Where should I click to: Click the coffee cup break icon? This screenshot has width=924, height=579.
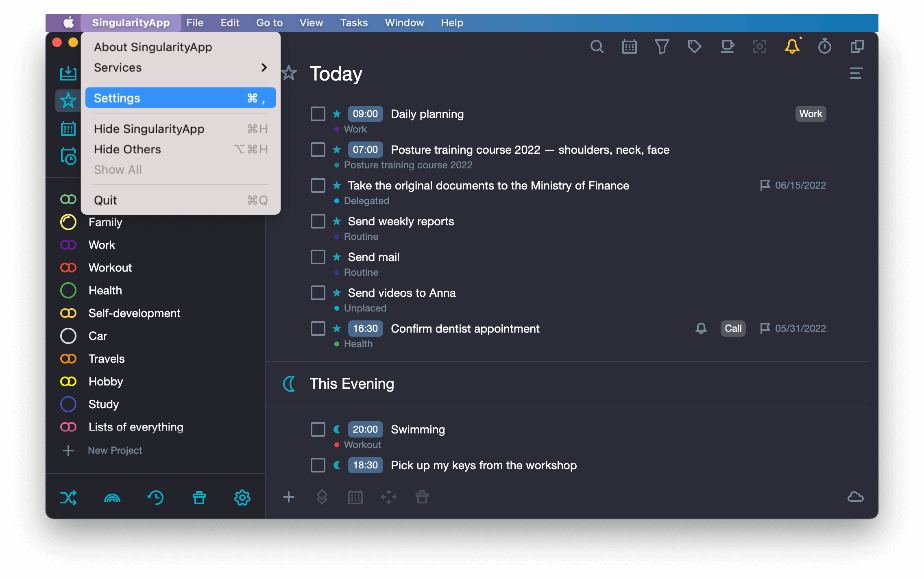(727, 47)
